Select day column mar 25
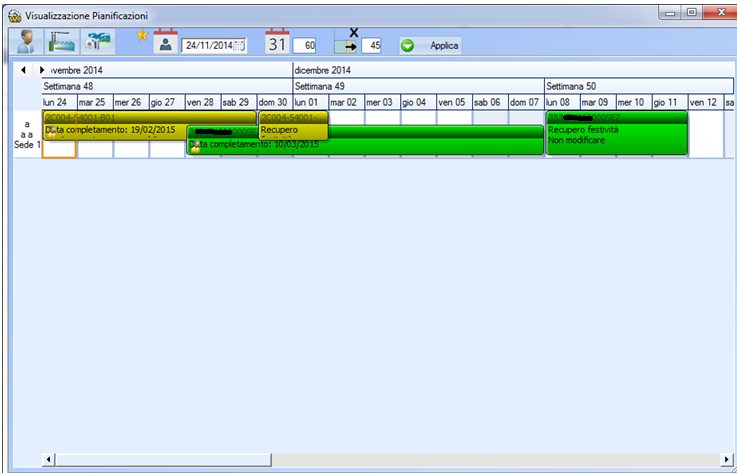The image size is (737, 475). (95, 102)
